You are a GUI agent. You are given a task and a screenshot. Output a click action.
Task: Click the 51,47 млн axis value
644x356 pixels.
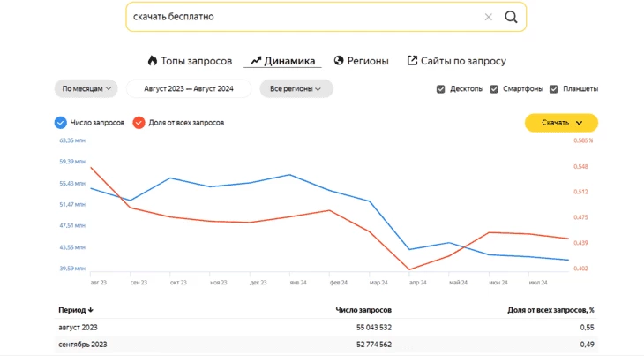[72, 204]
